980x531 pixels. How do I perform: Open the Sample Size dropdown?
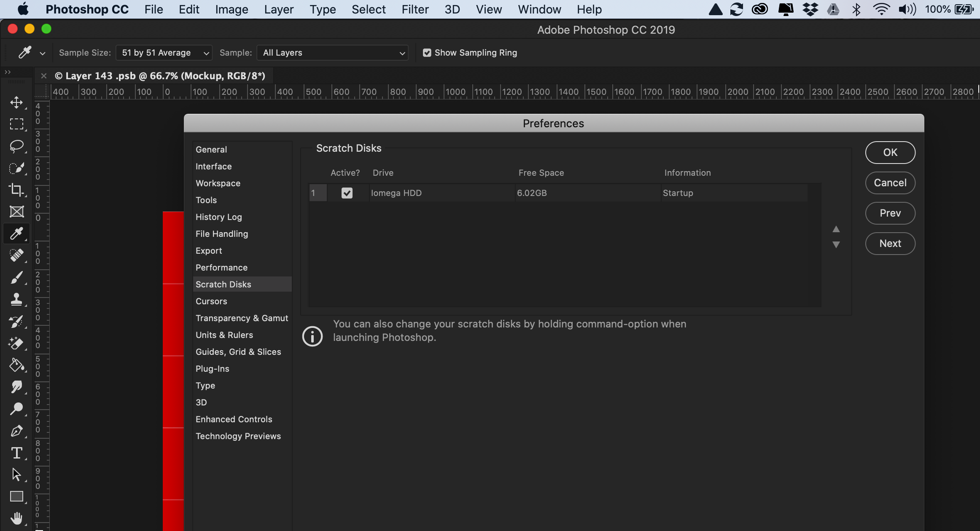164,53
